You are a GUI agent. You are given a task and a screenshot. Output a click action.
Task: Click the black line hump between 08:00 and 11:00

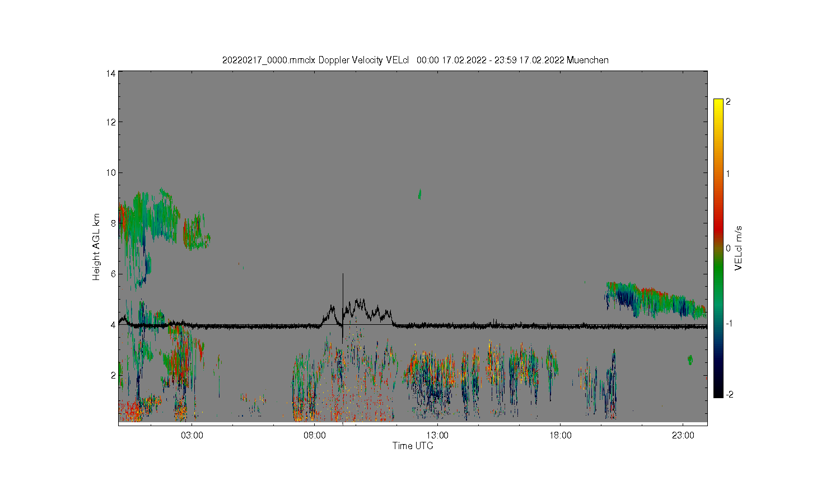coord(358,312)
